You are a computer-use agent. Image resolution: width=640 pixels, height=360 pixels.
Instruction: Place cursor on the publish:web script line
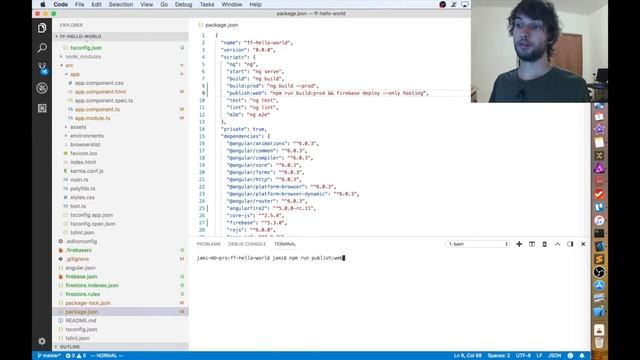(328, 93)
